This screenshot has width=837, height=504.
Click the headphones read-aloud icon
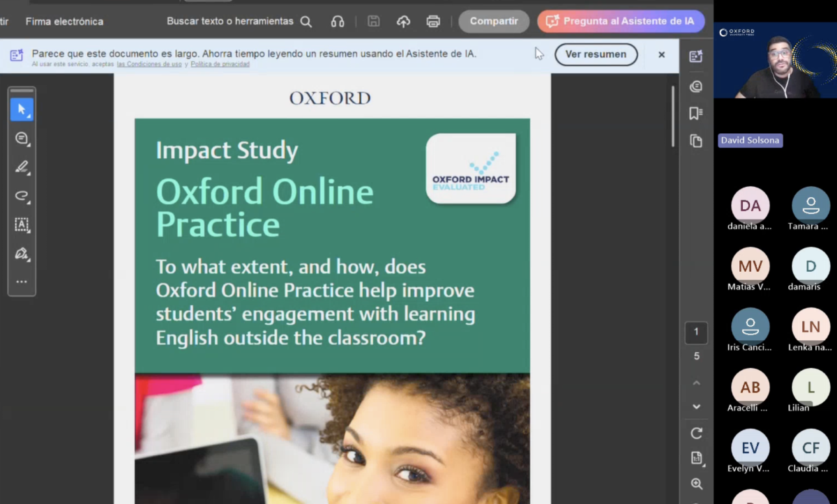338,22
